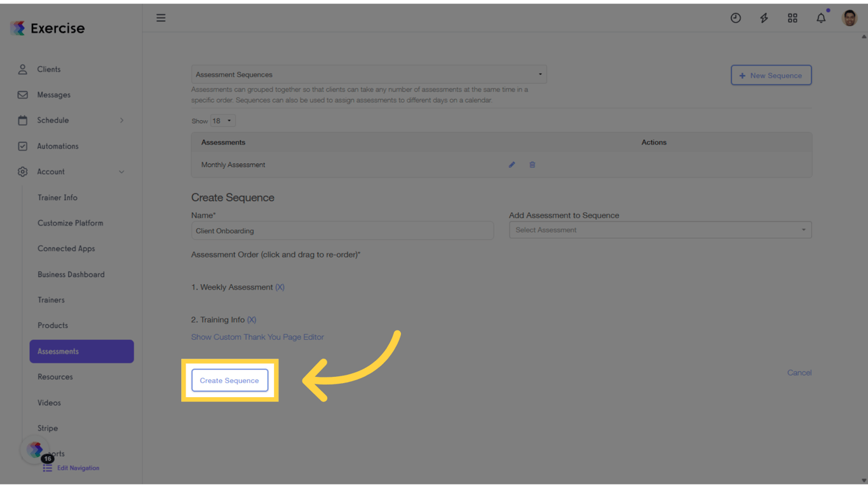Open the apps grid icon in top bar
868x488 pixels.
pyautogui.click(x=792, y=18)
